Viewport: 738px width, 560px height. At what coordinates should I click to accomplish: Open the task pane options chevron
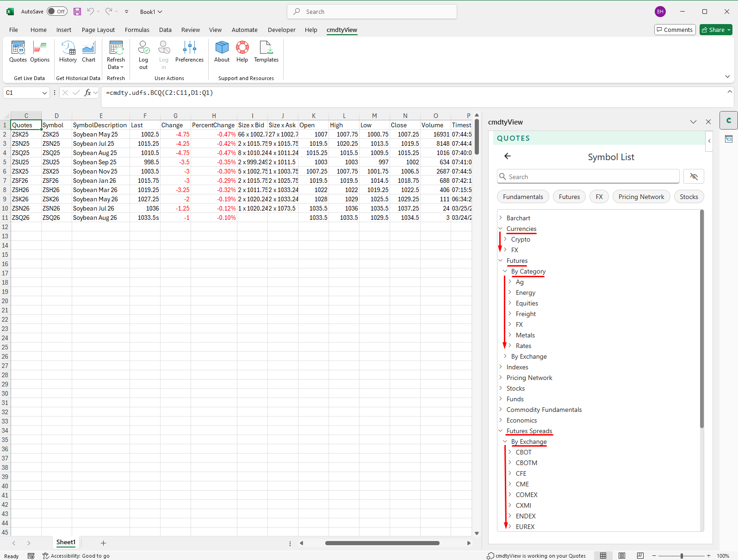tap(693, 122)
